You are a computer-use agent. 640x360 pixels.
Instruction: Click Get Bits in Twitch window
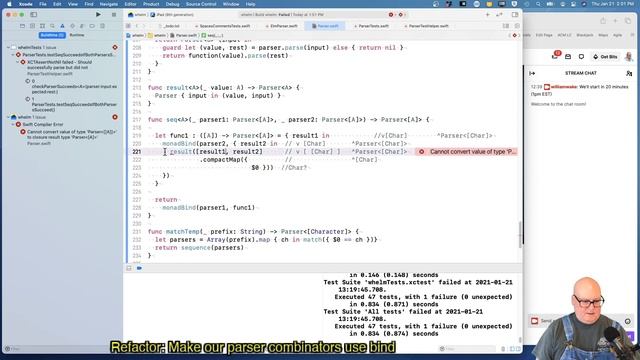pyautogui.click(x=605, y=57)
